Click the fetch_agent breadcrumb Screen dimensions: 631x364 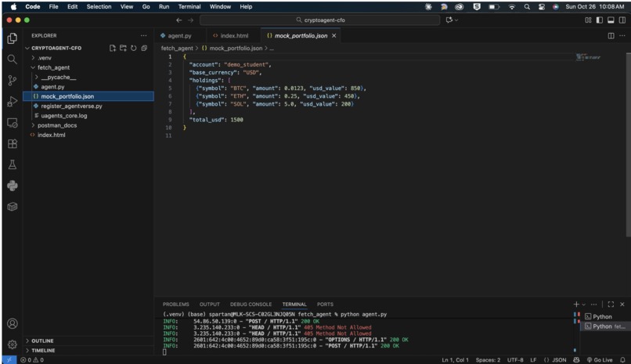177,49
